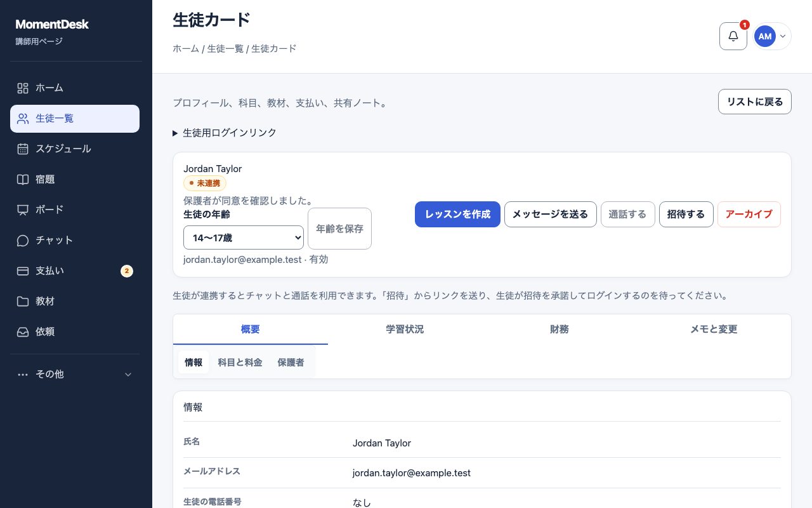Click the 講師用ページ subtitle text

pos(39,42)
